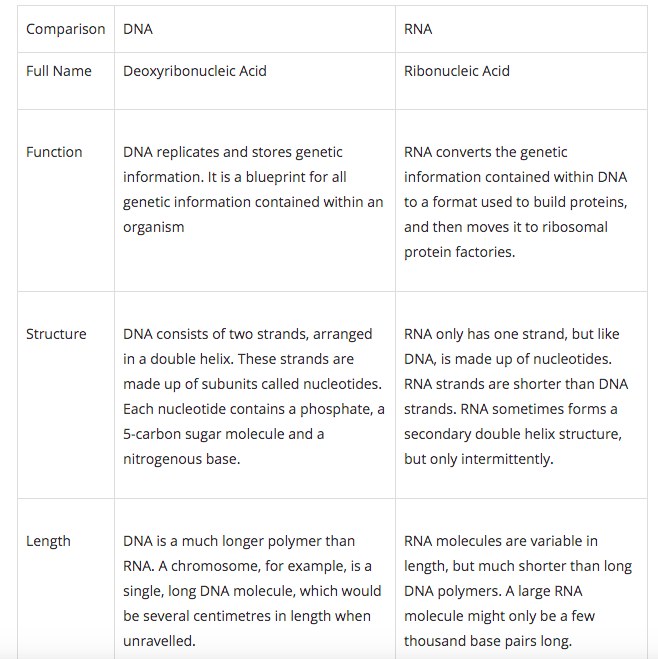Click the "nitrogenous base." text
The image size is (658, 659).
[x=182, y=459]
